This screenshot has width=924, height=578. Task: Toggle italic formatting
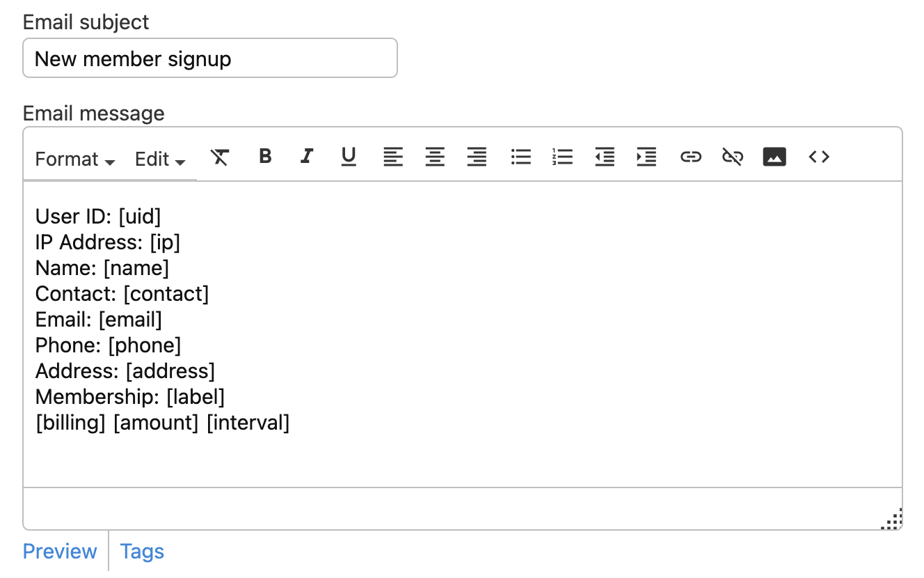(306, 157)
